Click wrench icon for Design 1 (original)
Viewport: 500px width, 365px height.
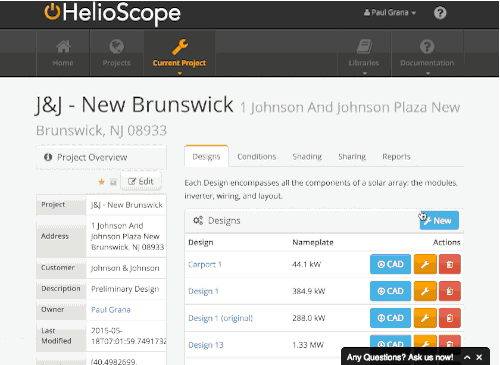[425, 318]
